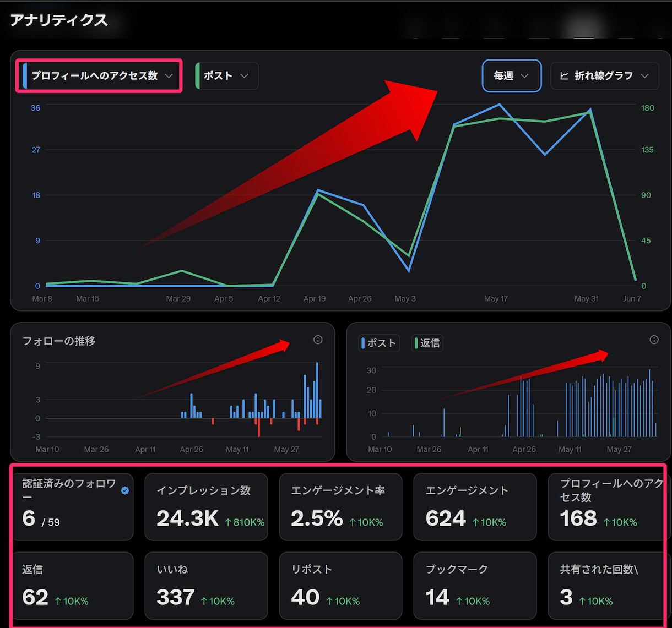Viewport: 672px width, 628px height.
Task: Click the Apr 19 label on main chart
Action: click(315, 298)
